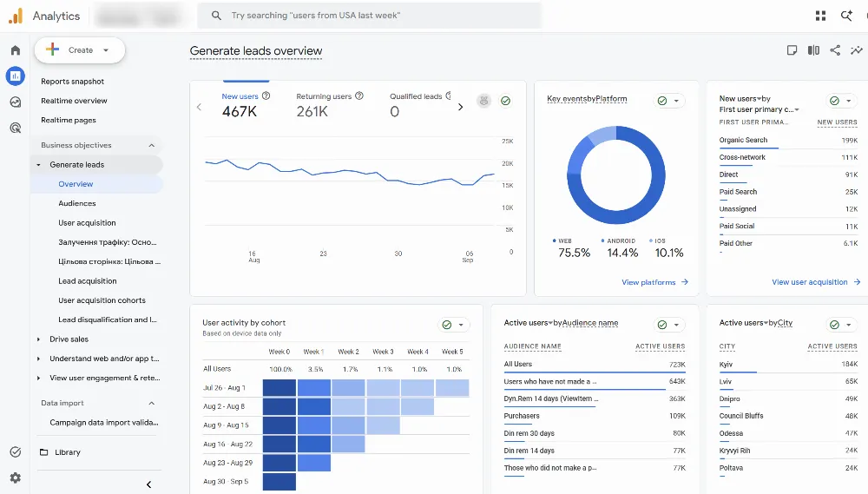This screenshot has width=868, height=494.
Task: Open the First user primary channel dropdown
Action: tap(797, 109)
